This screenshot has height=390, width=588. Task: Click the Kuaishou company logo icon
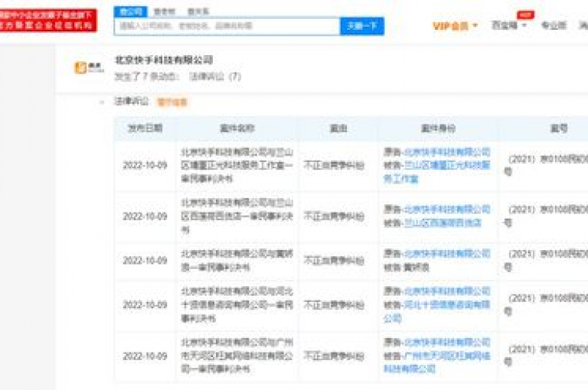click(89, 68)
